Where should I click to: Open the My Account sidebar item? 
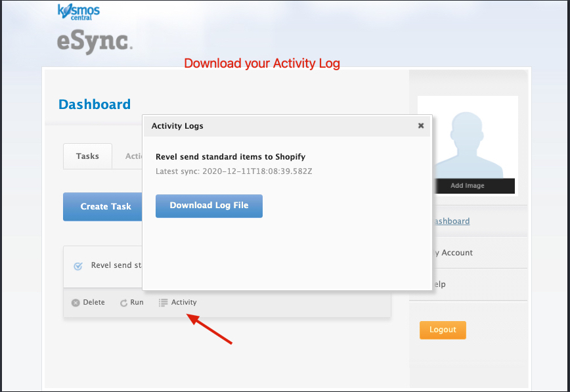pos(453,253)
